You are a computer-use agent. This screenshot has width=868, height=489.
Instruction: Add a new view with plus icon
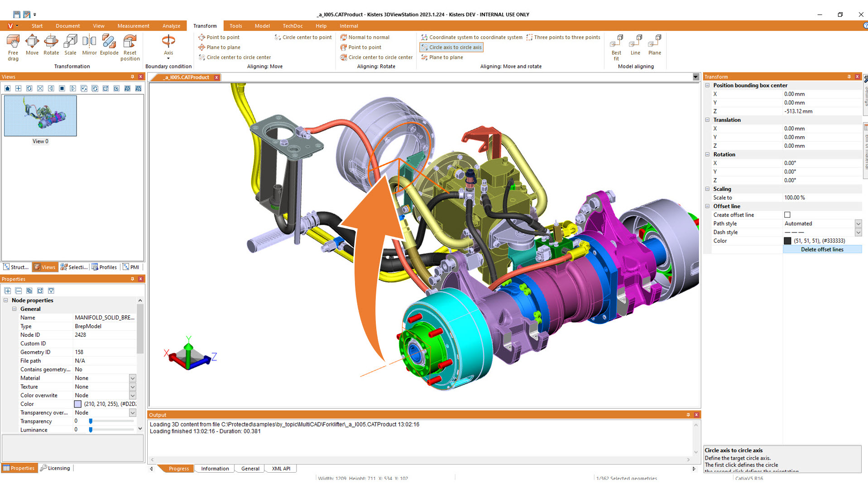19,88
